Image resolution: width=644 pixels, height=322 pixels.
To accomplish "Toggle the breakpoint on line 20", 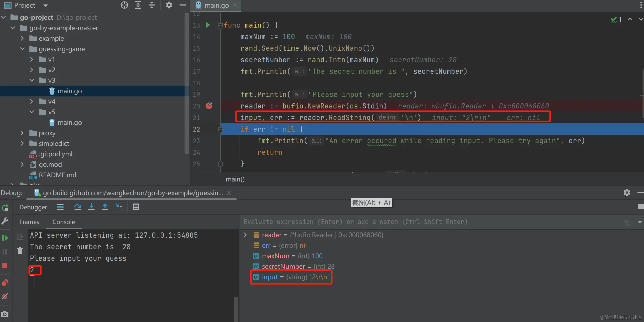I will pos(209,106).
